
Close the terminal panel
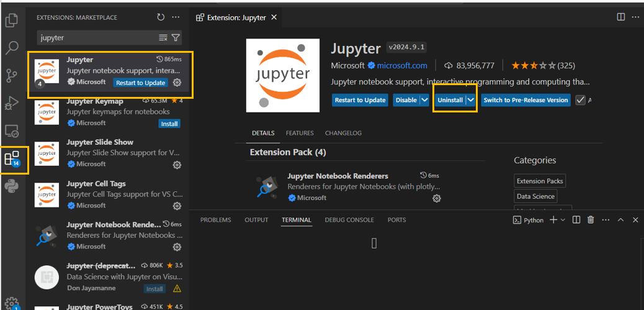[635, 220]
